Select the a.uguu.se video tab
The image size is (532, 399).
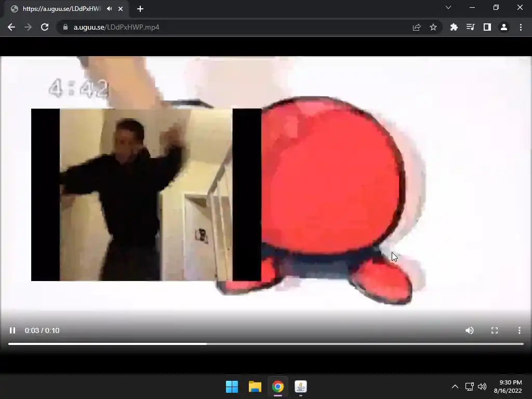[66, 9]
